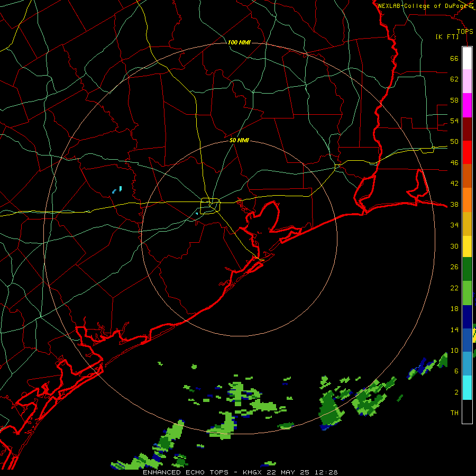Click the "50 NMI" range ring label

[x=239, y=140]
